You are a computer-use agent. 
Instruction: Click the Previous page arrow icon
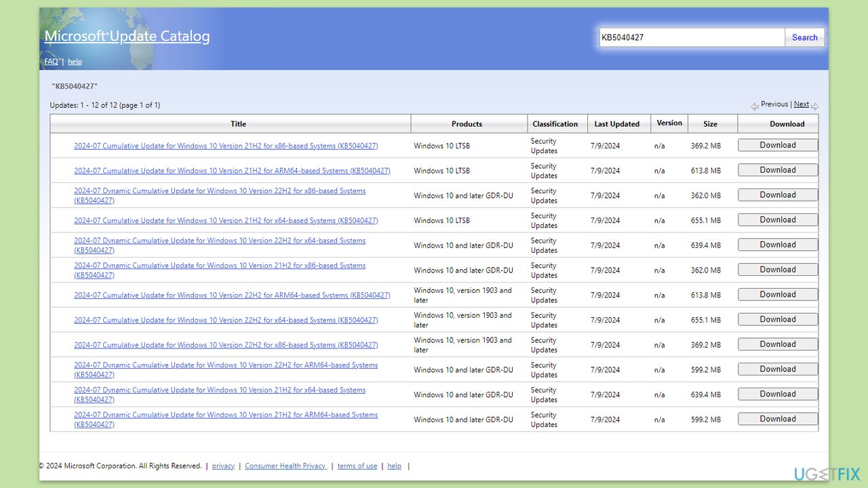755,106
